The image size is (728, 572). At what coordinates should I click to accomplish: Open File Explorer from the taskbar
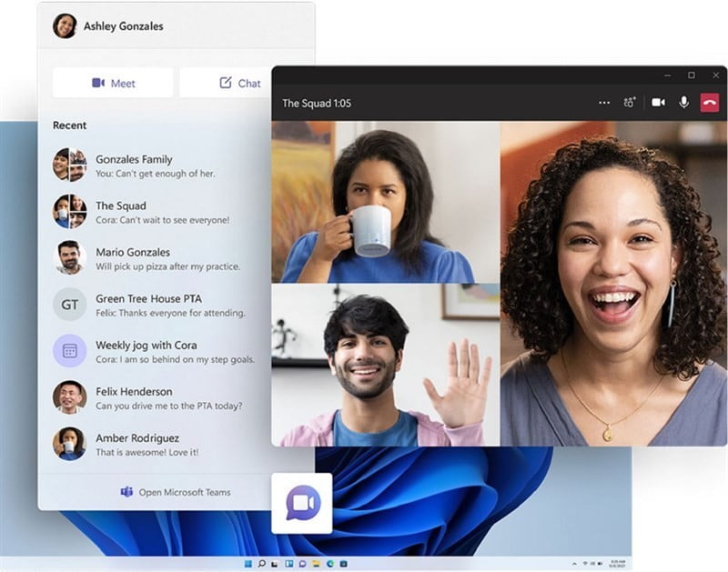click(316, 563)
